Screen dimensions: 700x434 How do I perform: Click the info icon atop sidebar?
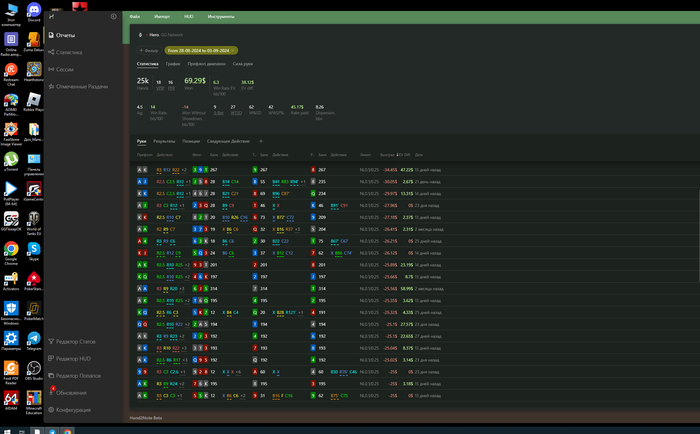click(x=113, y=17)
